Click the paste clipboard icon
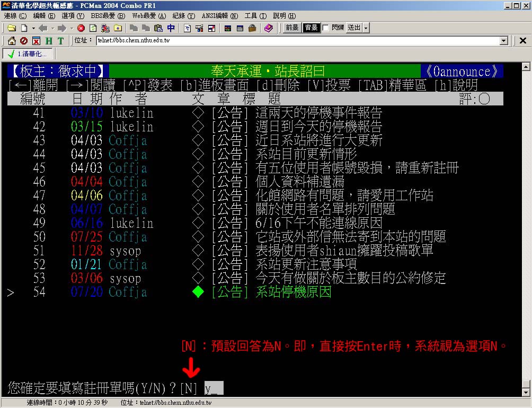This screenshot has width=532, height=408. point(158,28)
